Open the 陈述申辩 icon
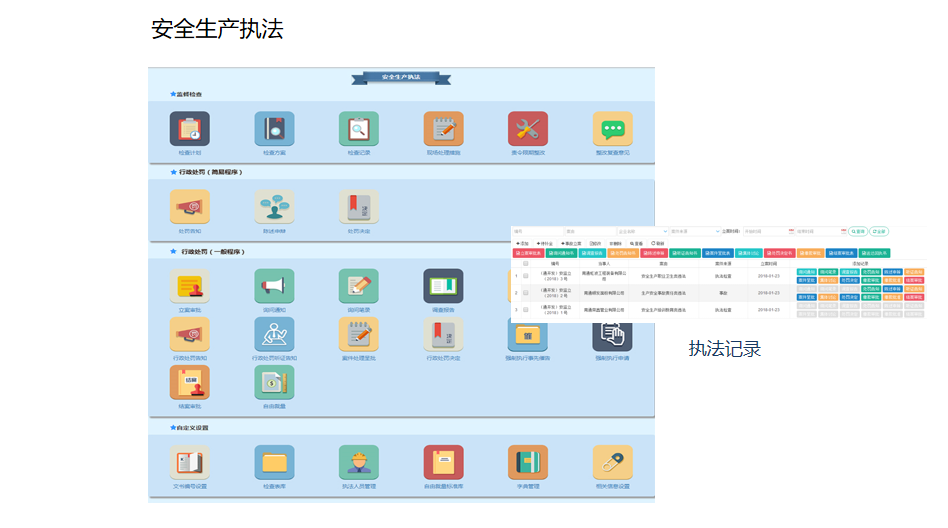948x528 pixels. coord(274,207)
